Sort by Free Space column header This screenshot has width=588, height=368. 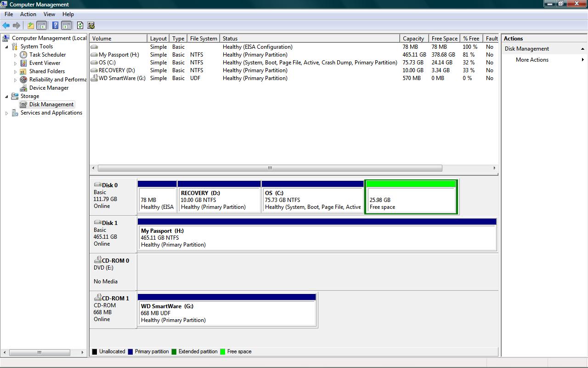444,39
